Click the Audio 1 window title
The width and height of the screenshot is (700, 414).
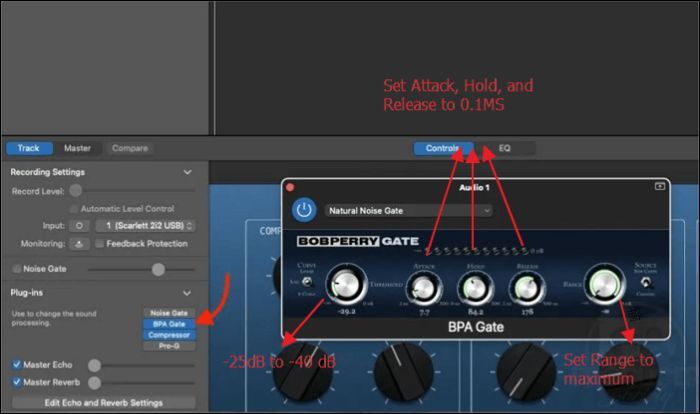pos(474,187)
